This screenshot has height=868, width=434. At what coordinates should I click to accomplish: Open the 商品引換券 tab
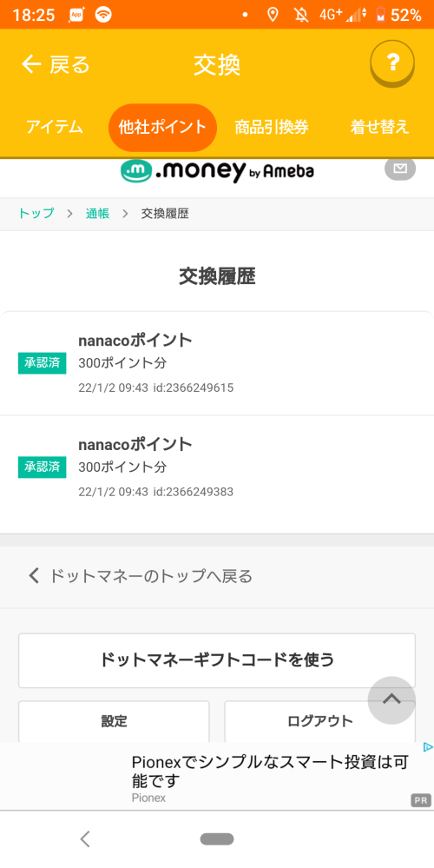click(272, 128)
